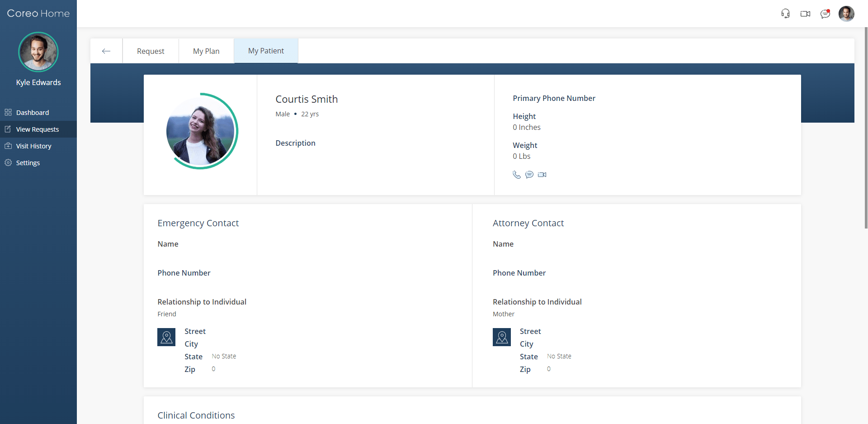Switch to the My Plan tab
Image resolution: width=868 pixels, height=424 pixels.
(x=206, y=51)
